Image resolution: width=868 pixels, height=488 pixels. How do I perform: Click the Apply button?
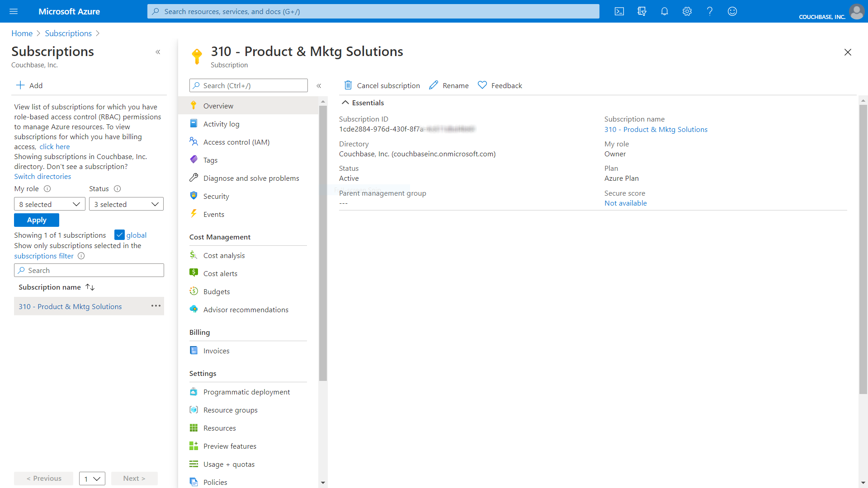(x=37, y=220)
